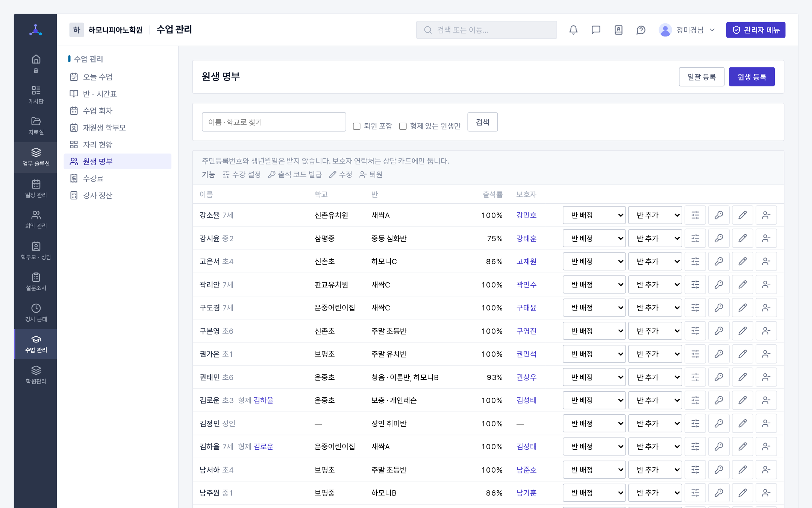Open 반 추가 dropdown for 남주원
Image resolution: width=812 pixels, height=508 pixels.
[x=655, y=493]
